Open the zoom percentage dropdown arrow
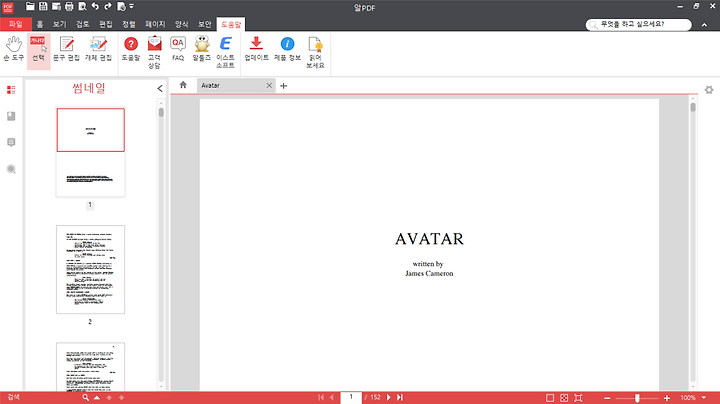720x404 pixels. click(x=704, y=398)
